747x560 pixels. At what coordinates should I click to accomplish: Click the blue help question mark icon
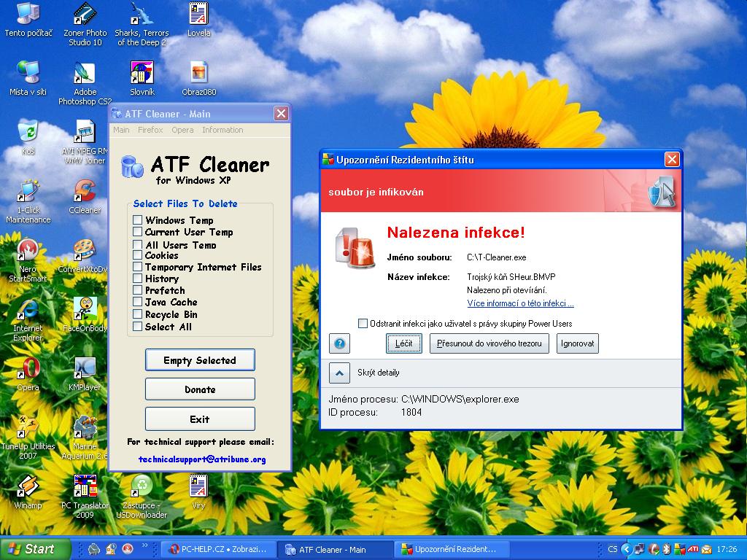coord(340,343)
